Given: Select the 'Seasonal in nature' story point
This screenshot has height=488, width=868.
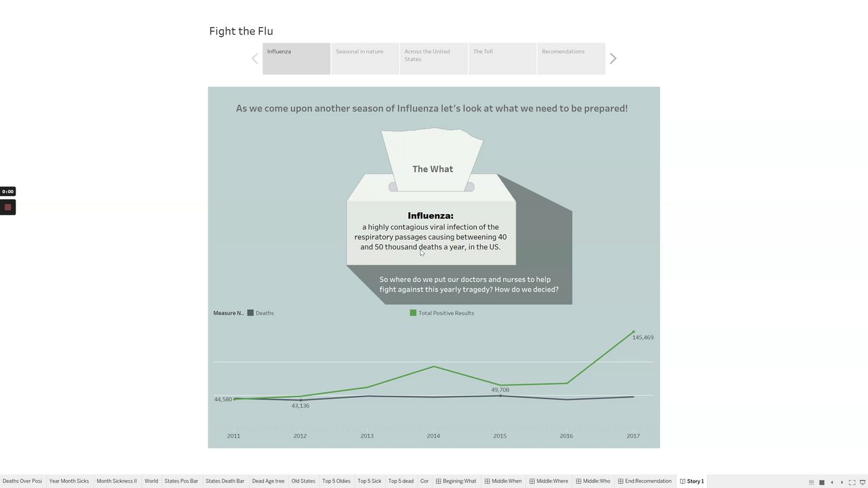Looking at the screenshot, I should (365, 59).
